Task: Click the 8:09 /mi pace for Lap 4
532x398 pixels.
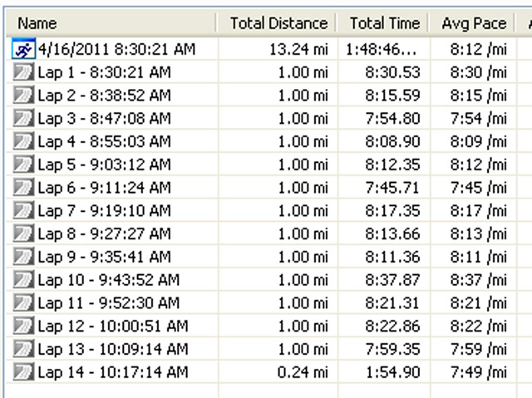Action: [479, 142]
